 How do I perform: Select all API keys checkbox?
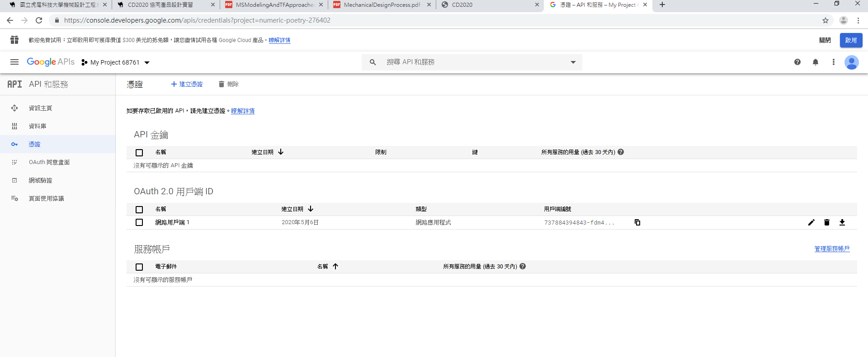[139, 153]
